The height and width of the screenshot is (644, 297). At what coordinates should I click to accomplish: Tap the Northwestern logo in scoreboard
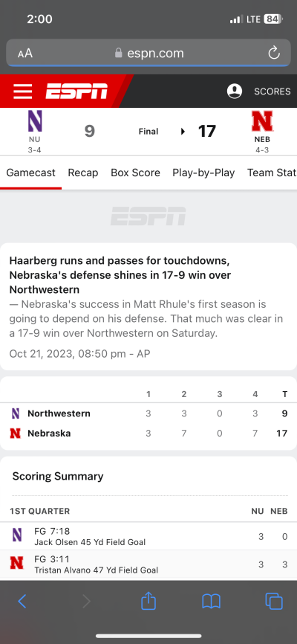click(x=35, y=121)
